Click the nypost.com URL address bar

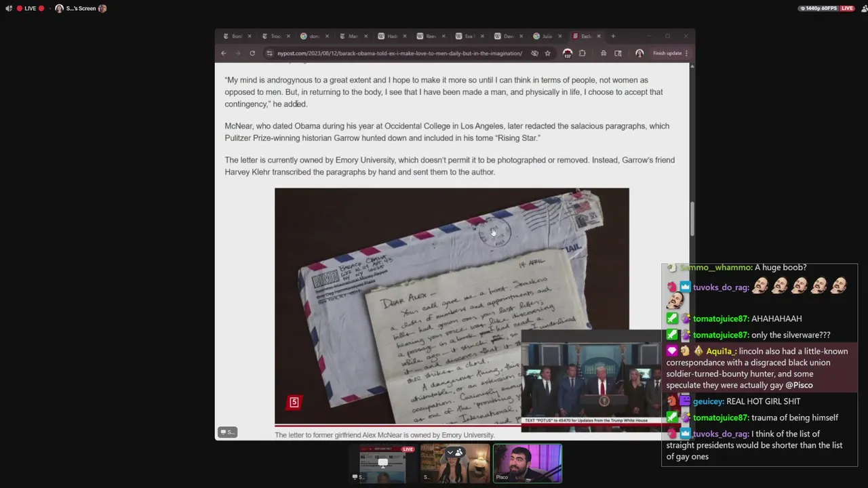(399, 54)
